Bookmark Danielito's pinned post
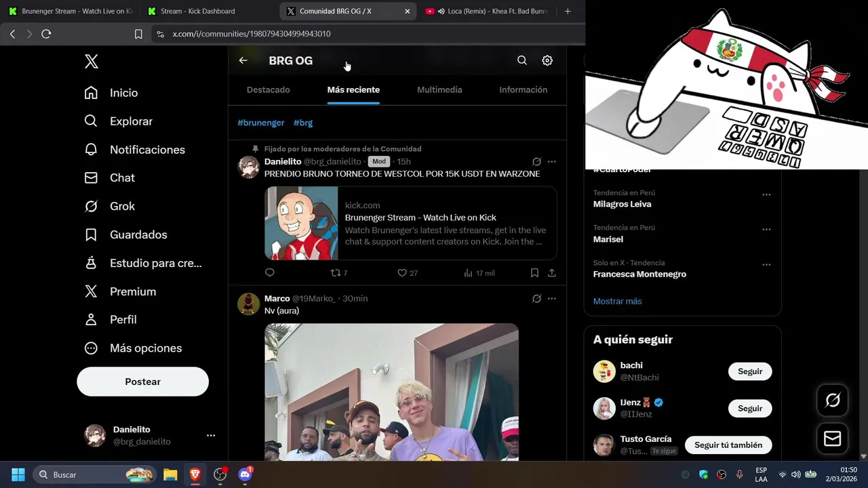 534,272
